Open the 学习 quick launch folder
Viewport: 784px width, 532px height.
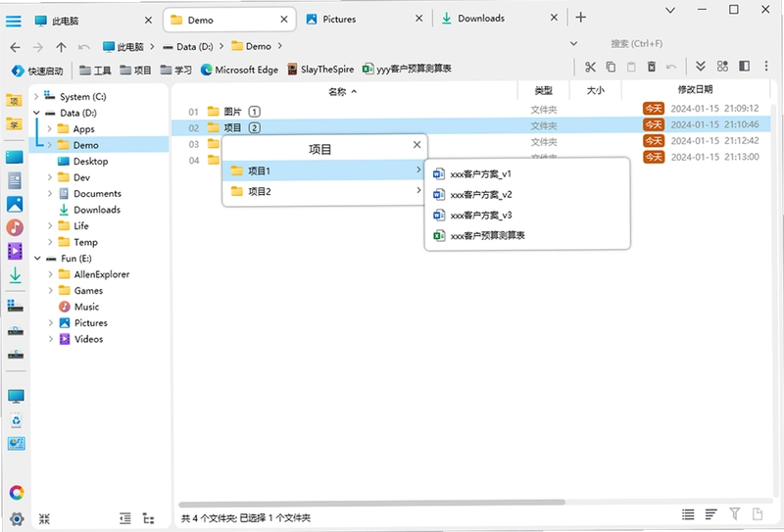coord(176,70)
